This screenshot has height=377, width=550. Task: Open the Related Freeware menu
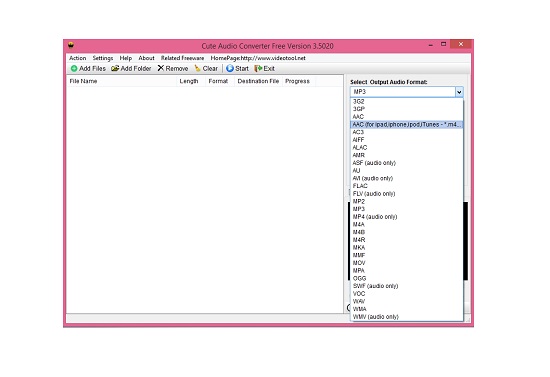point(182,58)
